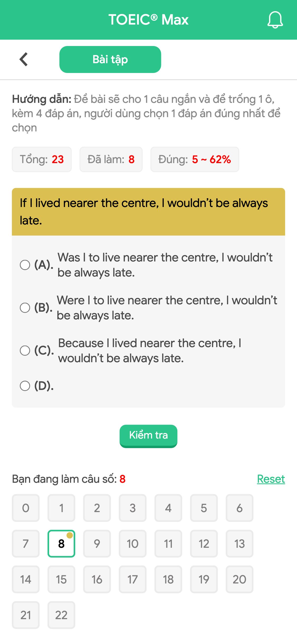
Task: Select answer option (C)
Action: tap(25, 351)
